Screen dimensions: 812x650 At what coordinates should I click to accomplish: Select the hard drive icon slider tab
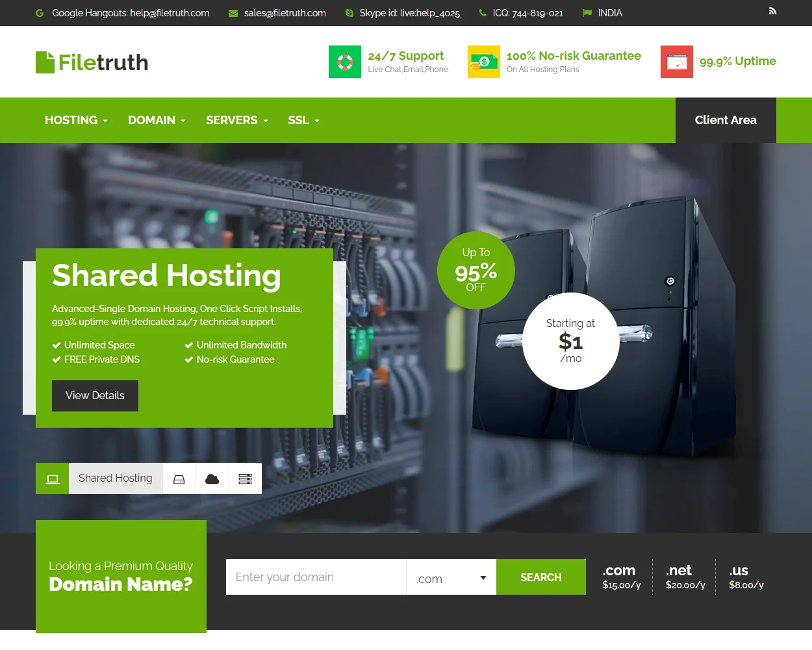[179, 479]
